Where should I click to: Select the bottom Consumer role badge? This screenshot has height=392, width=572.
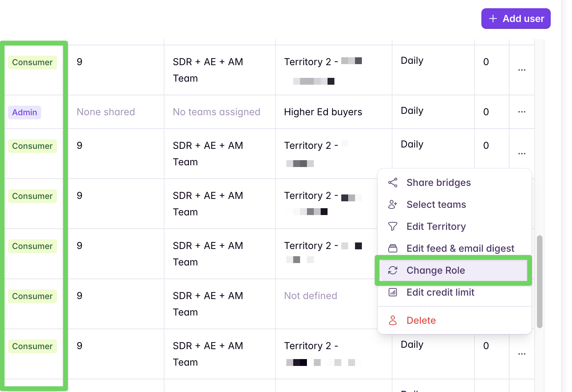[32, 346]
